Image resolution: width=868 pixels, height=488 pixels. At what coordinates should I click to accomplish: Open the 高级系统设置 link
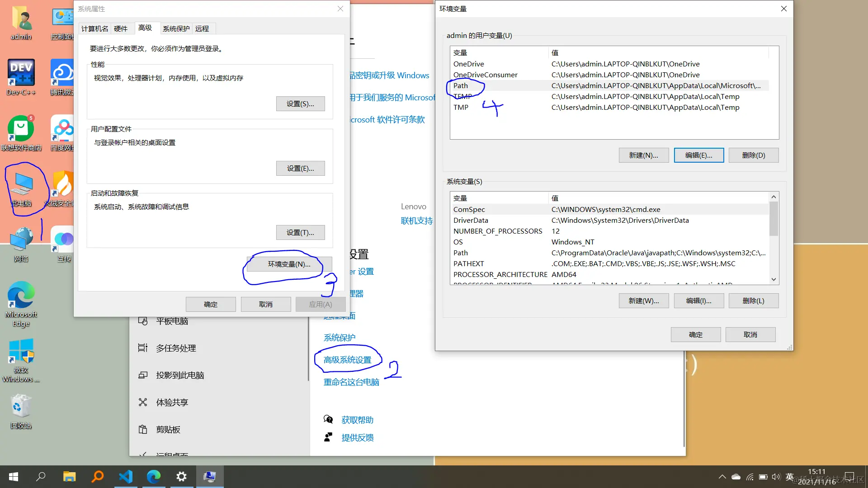[347, 360]
